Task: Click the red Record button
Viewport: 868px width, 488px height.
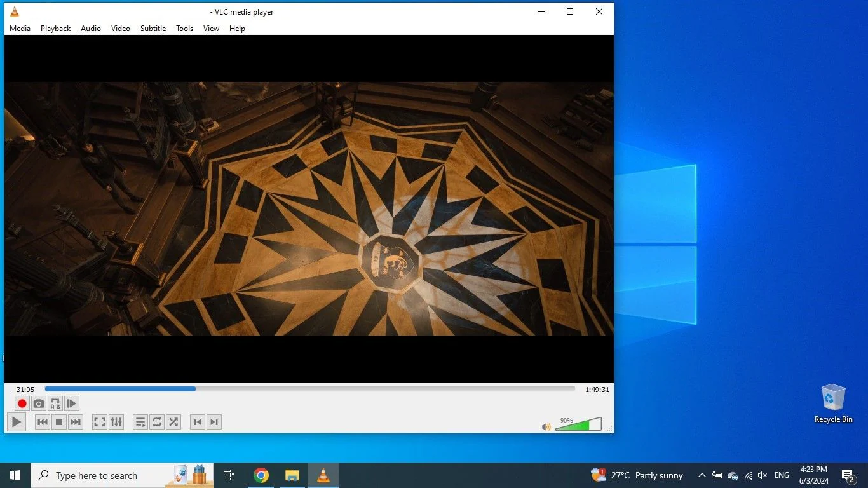Action: tap(22, 403)
